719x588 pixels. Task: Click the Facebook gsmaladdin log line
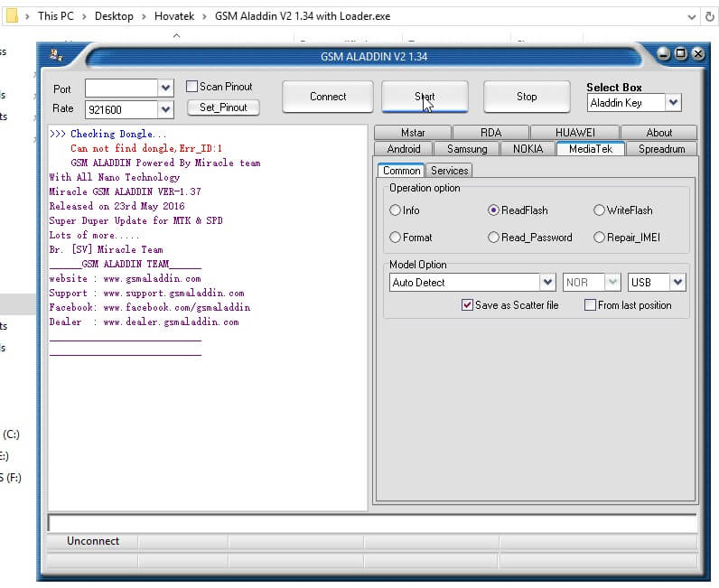(x=149, y=307)
